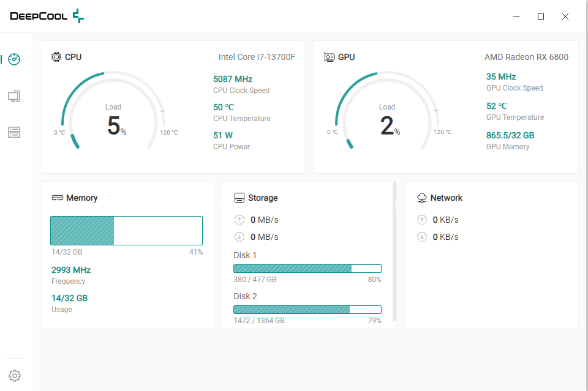Click the Network upload arrow icon
Image resolution: width=588 pixels, height=391 pixels.
pyautogui.click(x=422, y=220)
